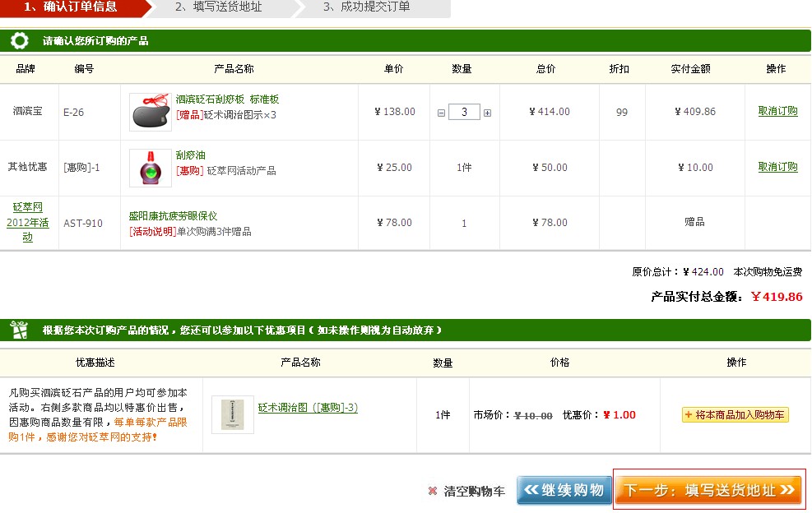Select step 2 填写送货地址 tab
812x513 pixels.
tap(218, 7)
